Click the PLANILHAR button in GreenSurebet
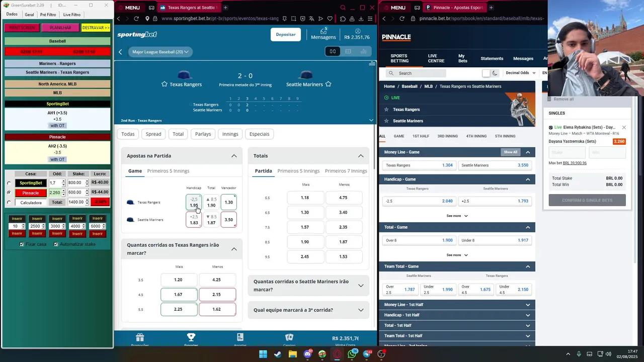This screenshot has width=644, height=362. (x=60, y=28)
